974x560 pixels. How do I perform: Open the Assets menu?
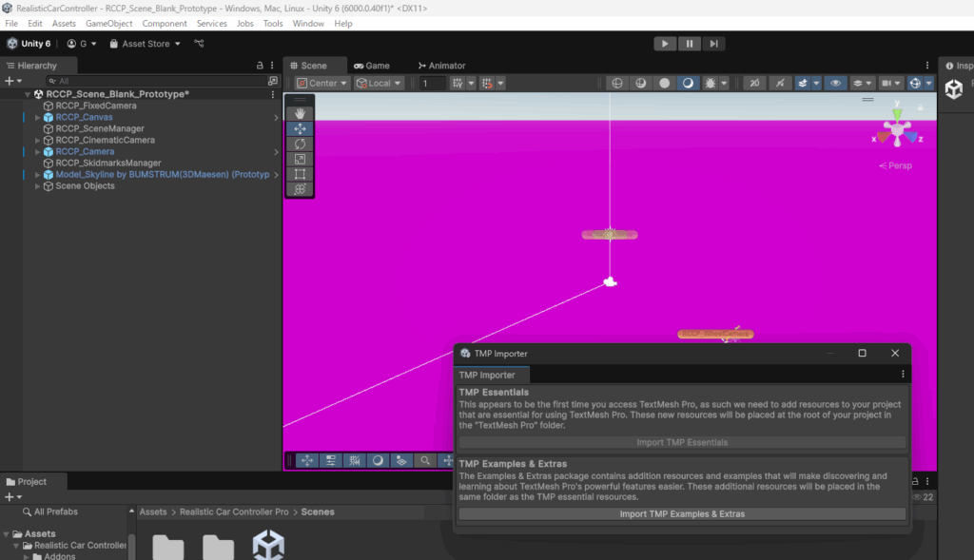click(64, 24)
